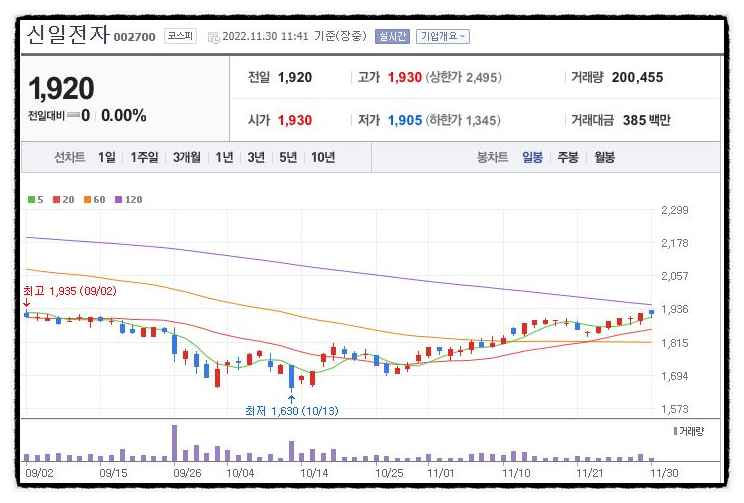Click the 하한가 1,345 text
Image resolution: width=744 pixels, height=503 pixels.
(x=463, y=120)
